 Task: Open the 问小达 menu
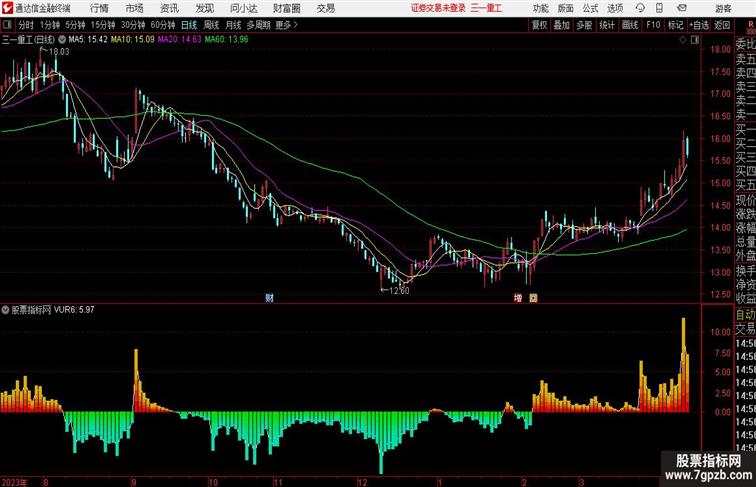point(243,8)
